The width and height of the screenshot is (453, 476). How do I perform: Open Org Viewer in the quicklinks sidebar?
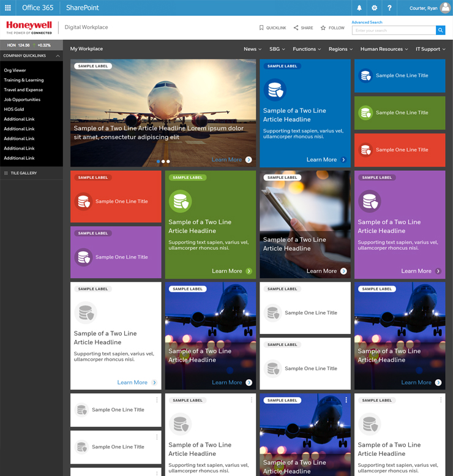[x=15, y=70]
